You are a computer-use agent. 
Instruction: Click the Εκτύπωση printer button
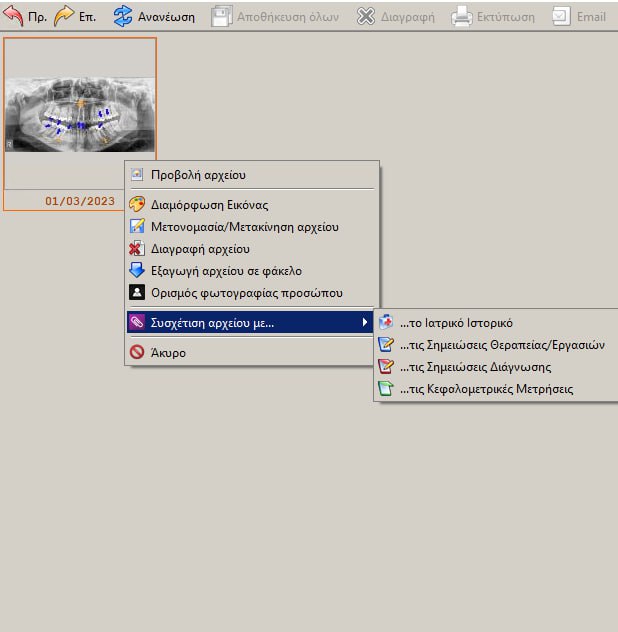coord(493,16)
